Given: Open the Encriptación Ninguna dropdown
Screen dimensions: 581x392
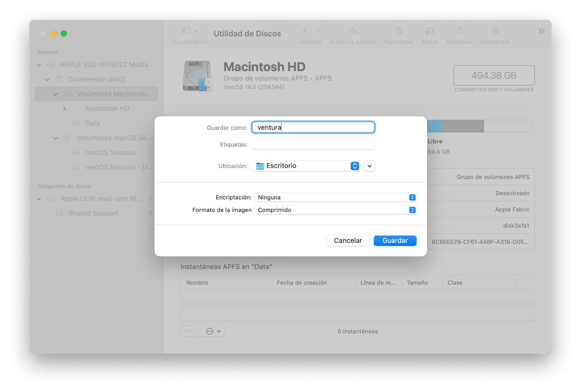Looking at the screenshot, I should [336, 197].
